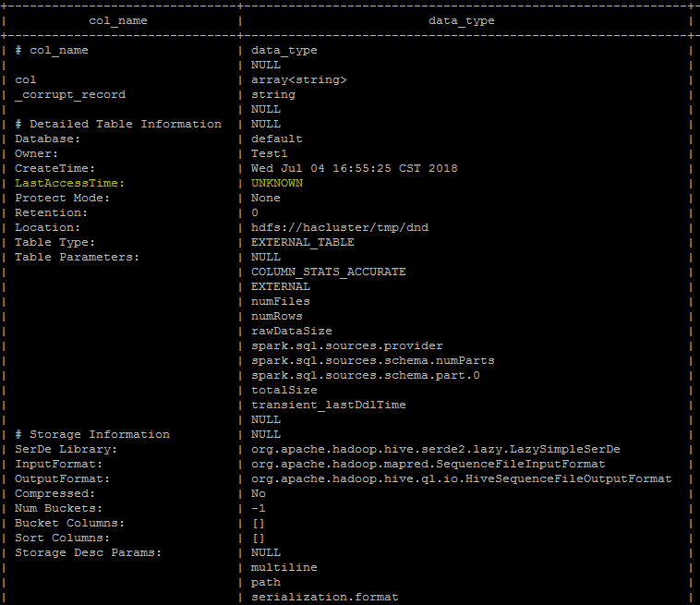Click the 'Location:' label
The height and width of the screenshot is (605, 700).
tap(47, 227)
